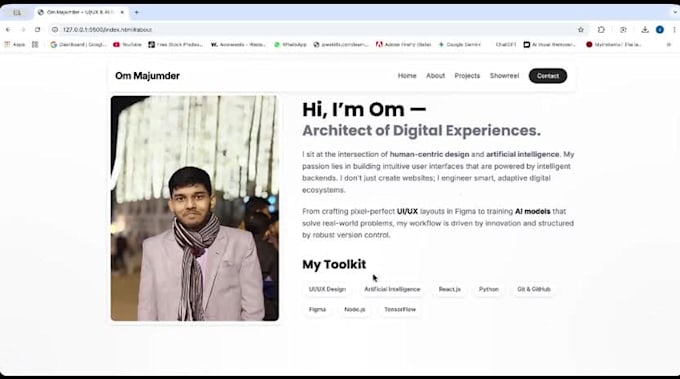Go to Showreel in the site nav
This screenshot has width=680, height=379.
[x=504, y=75]
